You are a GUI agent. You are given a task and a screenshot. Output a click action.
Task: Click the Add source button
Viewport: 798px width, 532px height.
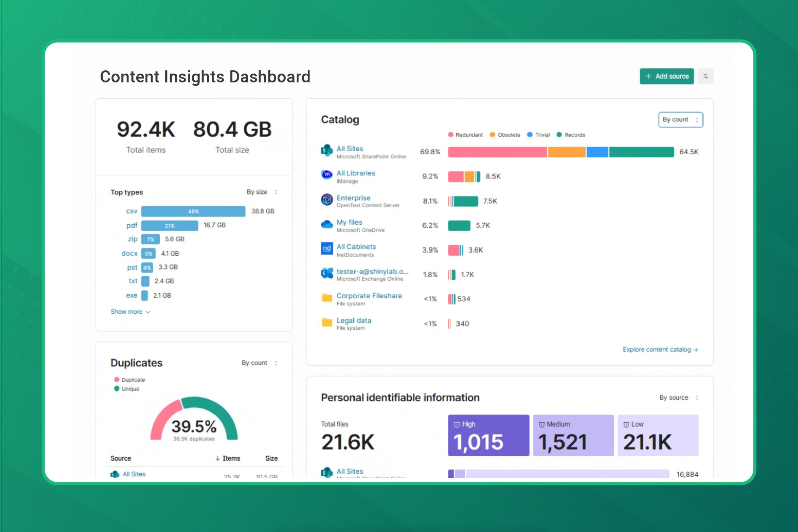(x=667, y=76)
